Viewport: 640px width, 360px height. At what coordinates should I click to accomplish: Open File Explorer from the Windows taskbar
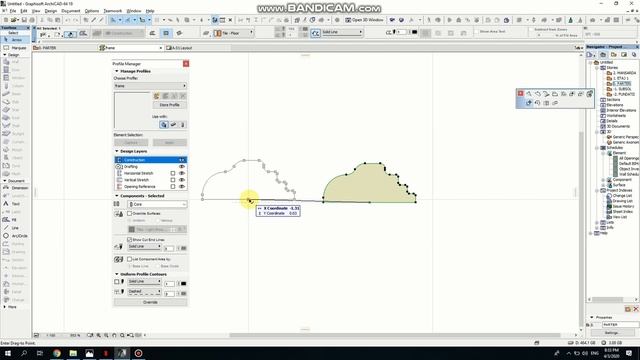coord(73,353)
